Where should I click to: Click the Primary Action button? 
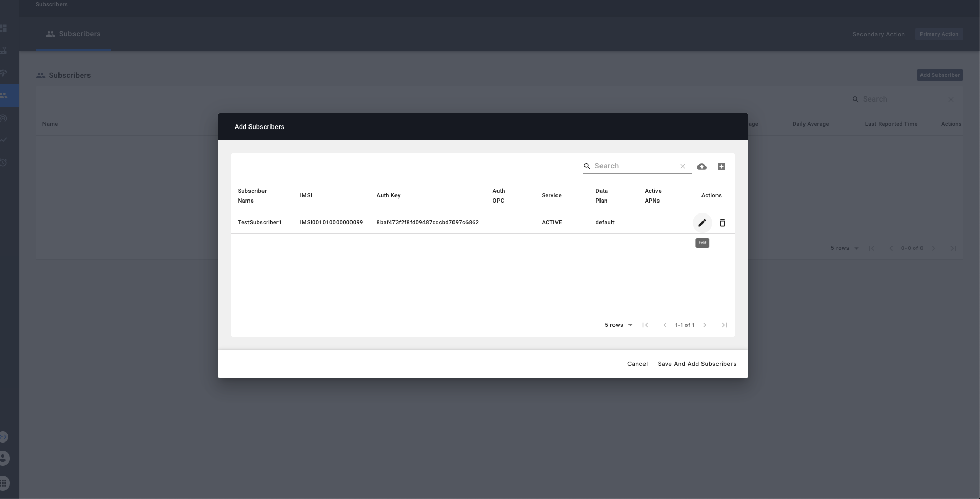click(x=939, y=34)
